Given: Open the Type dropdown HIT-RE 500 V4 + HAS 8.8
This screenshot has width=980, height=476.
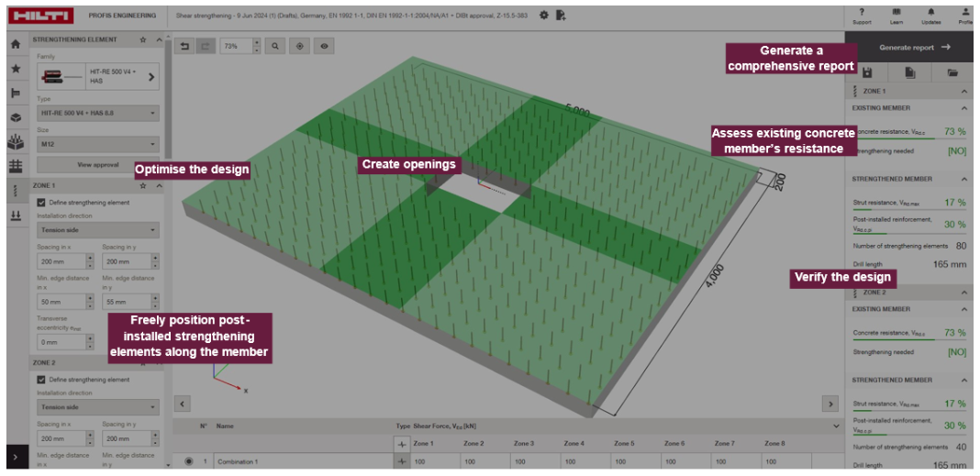Looking at the screenshot, I should point(98,113).
